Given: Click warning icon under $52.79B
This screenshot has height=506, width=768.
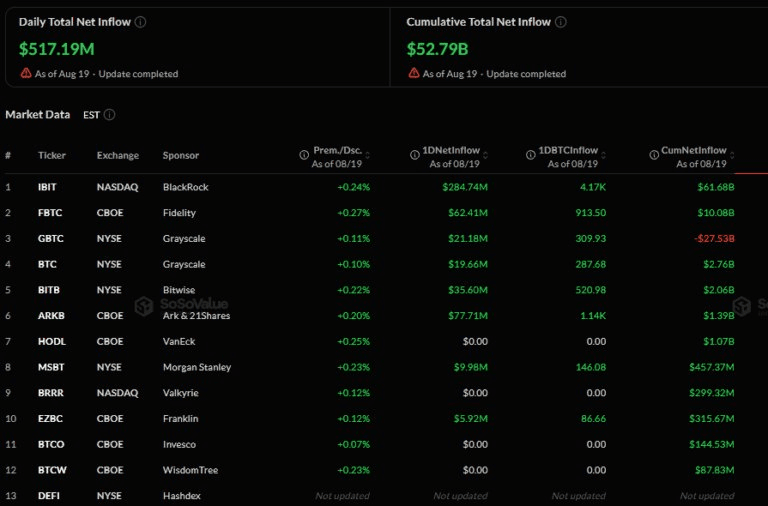Looking at the screenshot, I should pos(414,73).
